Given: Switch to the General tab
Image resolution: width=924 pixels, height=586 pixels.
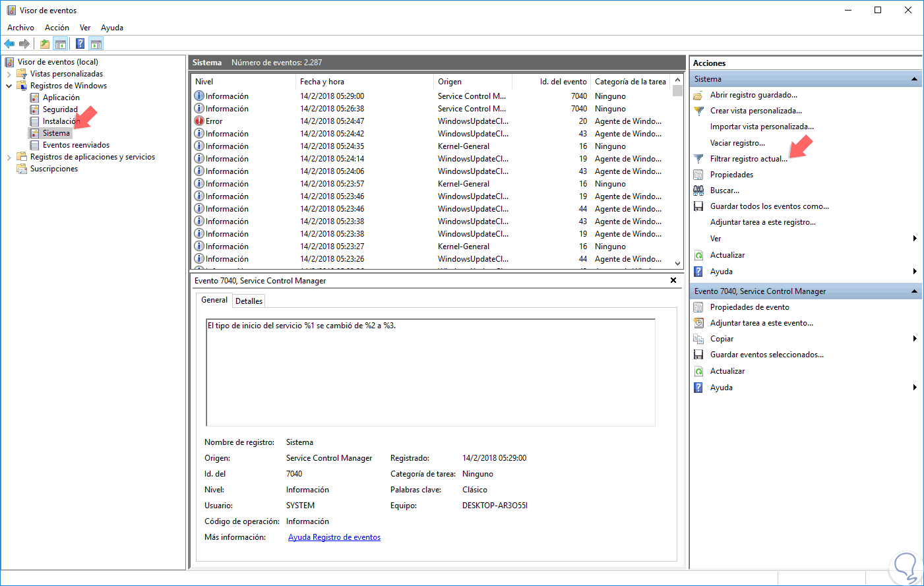Looking at the screenshot, I should (214, 300).
